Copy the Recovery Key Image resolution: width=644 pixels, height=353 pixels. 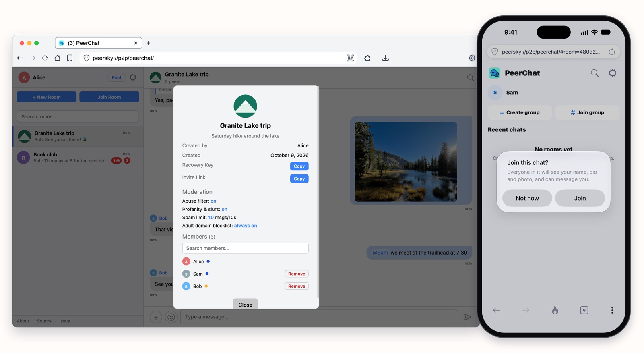coord(299,166)
